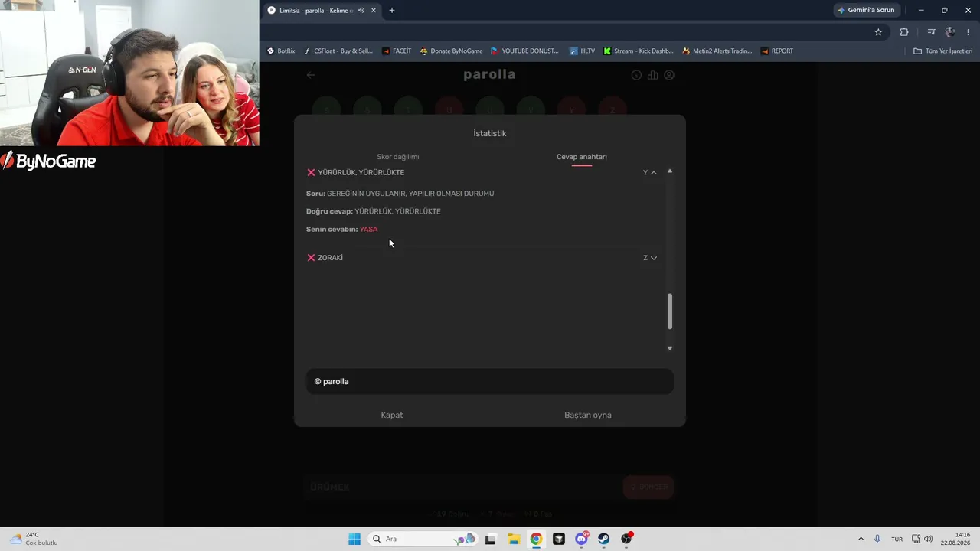The width and height of the screenshot is (980, 551).
Task: Open File Explorer from the taskbar
Action: pyautogui.click(x=513, y=539)
